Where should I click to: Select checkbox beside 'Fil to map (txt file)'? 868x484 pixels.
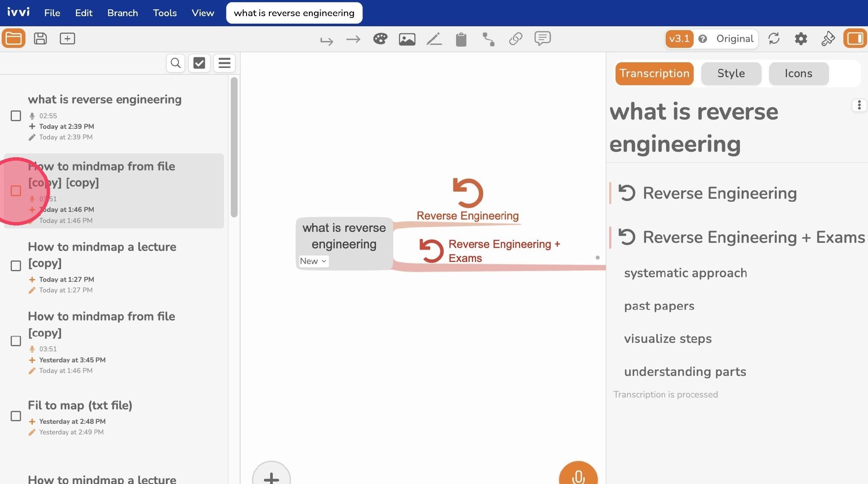[x=16, y=416]
